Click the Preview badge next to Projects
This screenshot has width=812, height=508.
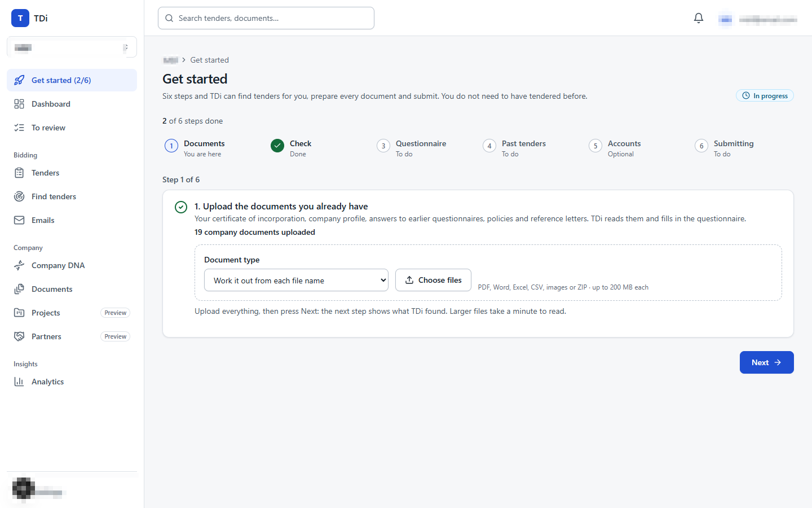pos(115,313)
